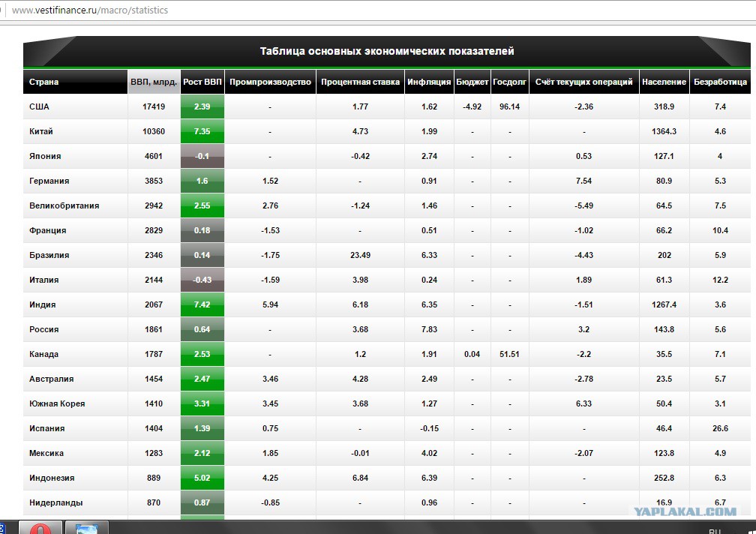
Task: Click the Безработица column header
Action: (720, 82)
